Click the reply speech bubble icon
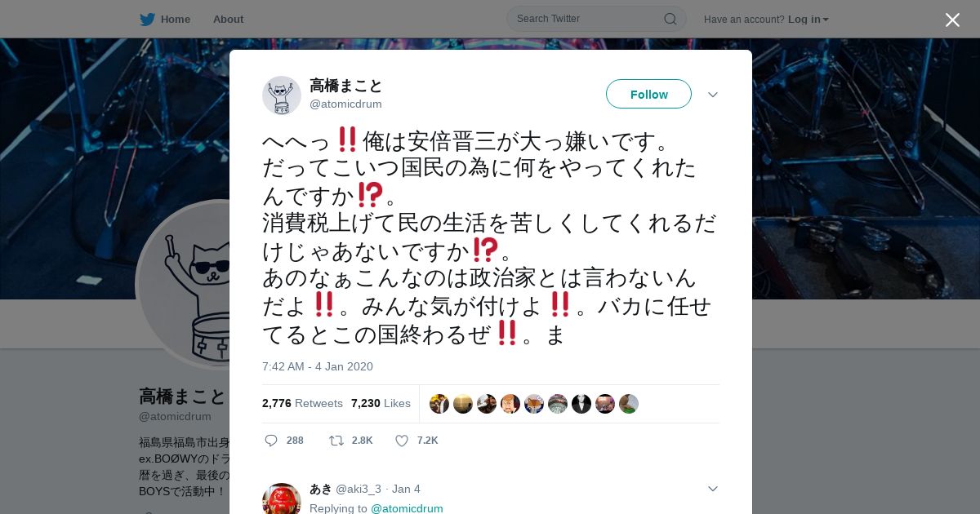The image size is (980, 514). click(x=271, y=441)
